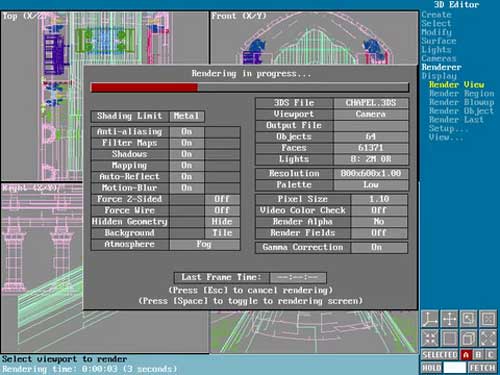Click the HOLD button
Screen dimensions: 500x375
tap(431, 368)
